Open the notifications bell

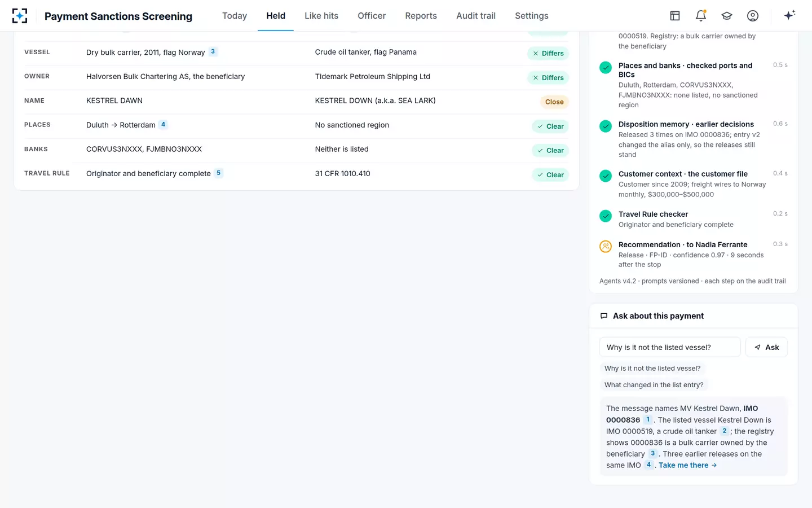[701, 16]
